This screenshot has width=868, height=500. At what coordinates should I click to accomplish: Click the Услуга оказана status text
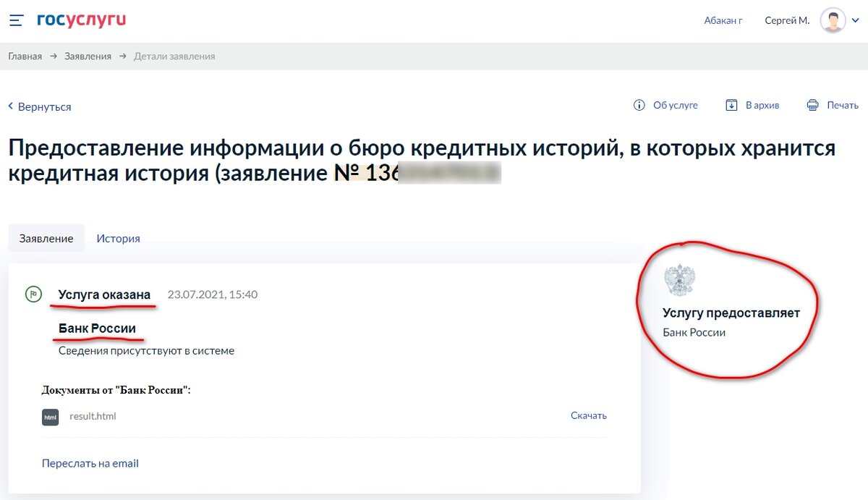click(x=105, y=295)
